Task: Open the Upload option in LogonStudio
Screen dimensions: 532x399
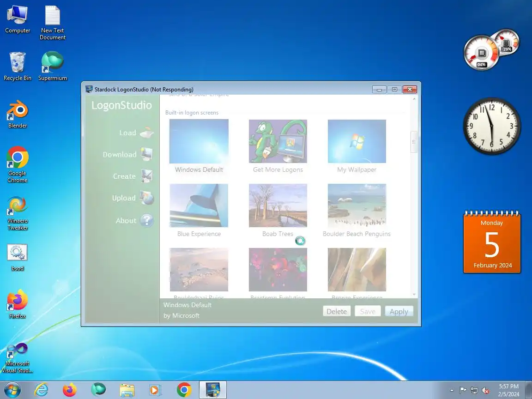Action: pos(133,198)
